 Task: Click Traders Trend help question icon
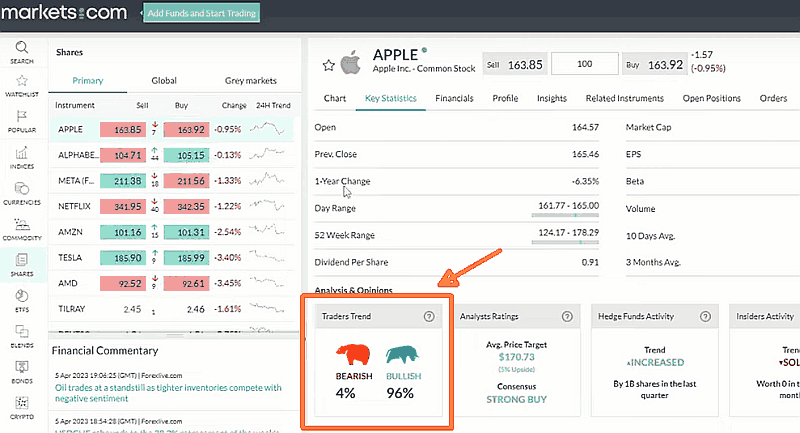coord(429,316)
